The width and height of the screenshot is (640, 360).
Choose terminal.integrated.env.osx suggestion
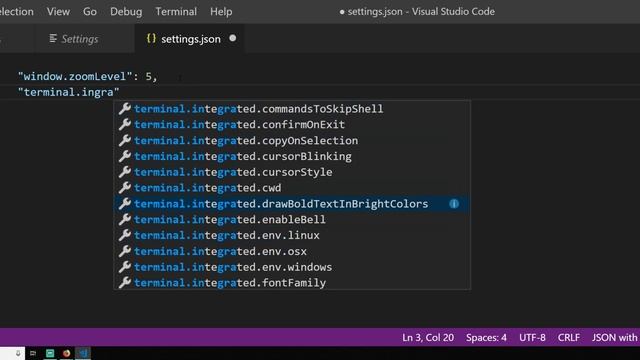292,251
